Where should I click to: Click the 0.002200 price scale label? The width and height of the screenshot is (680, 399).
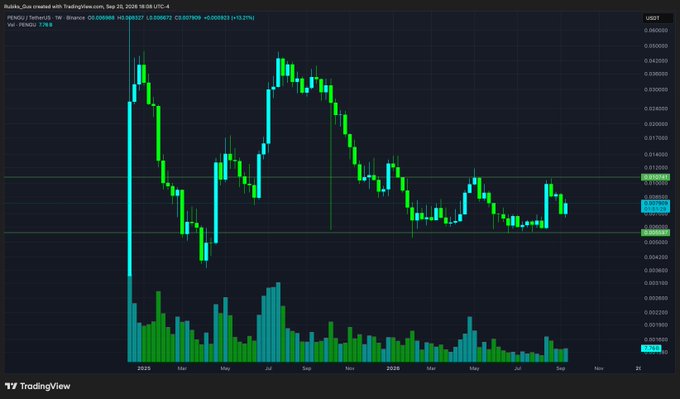tap(655, 312)
